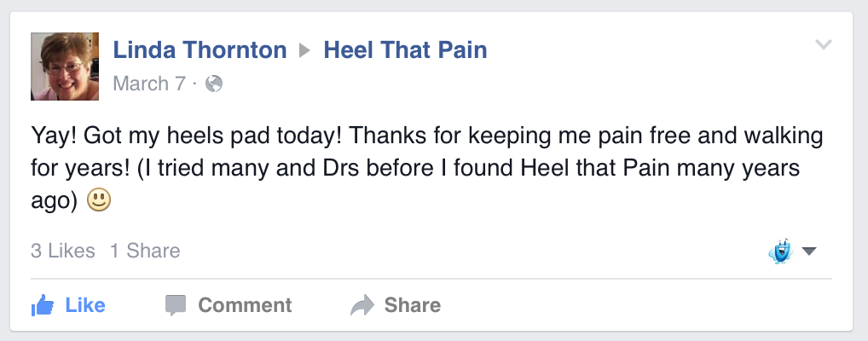Select the Comment text label

tap(245, 305)
